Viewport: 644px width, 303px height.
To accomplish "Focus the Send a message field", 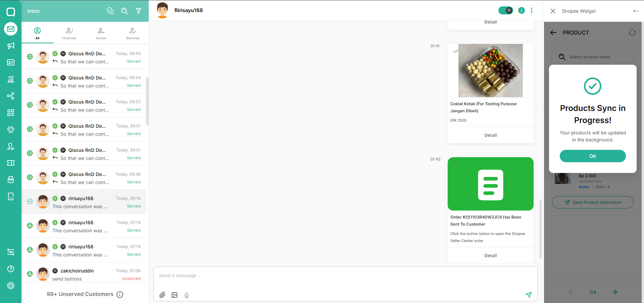I will [x=345, y=276].
